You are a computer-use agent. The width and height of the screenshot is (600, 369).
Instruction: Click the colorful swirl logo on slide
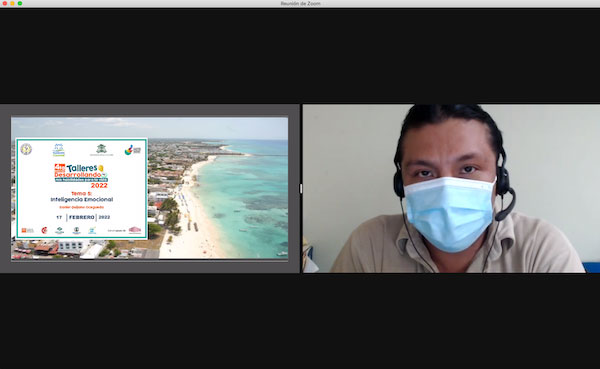click(132, 150)
